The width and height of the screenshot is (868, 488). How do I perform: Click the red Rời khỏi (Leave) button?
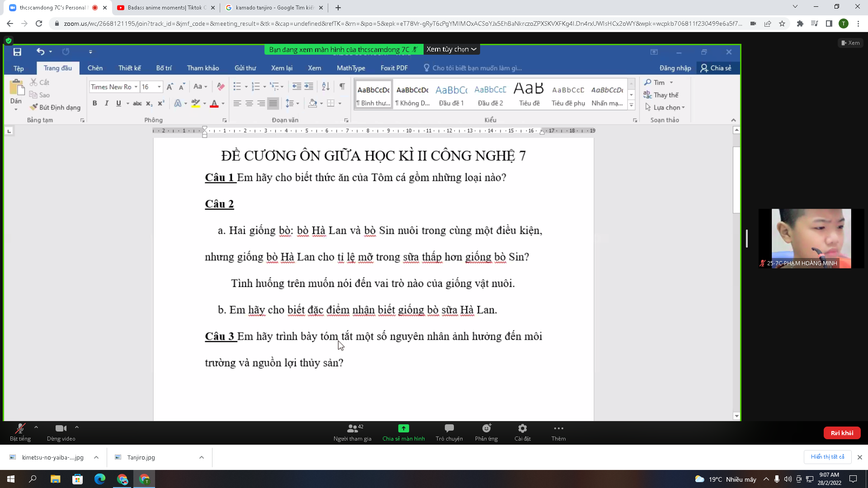842,433
